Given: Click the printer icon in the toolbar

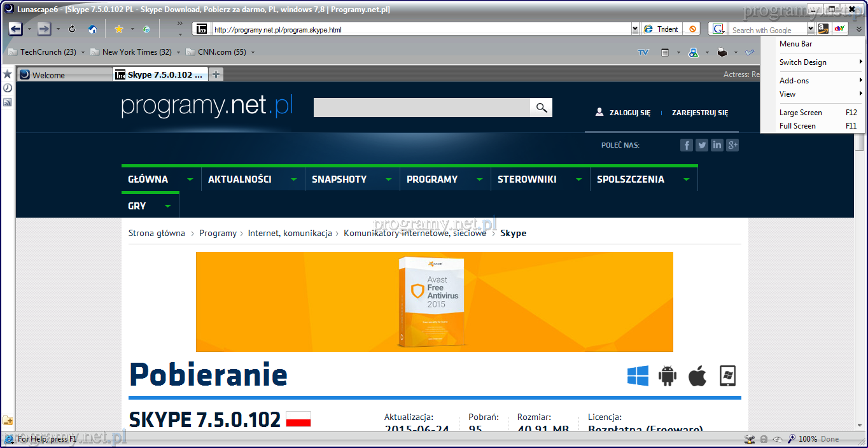Looking at the screenshot, I should (x=722, y=52).
